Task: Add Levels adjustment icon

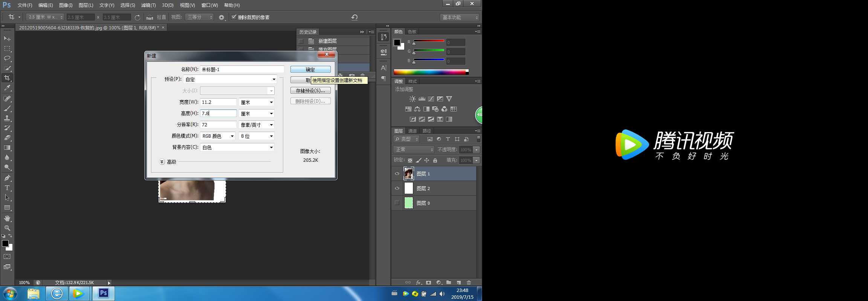Action: pyautogui.click(x=422, y=99)
